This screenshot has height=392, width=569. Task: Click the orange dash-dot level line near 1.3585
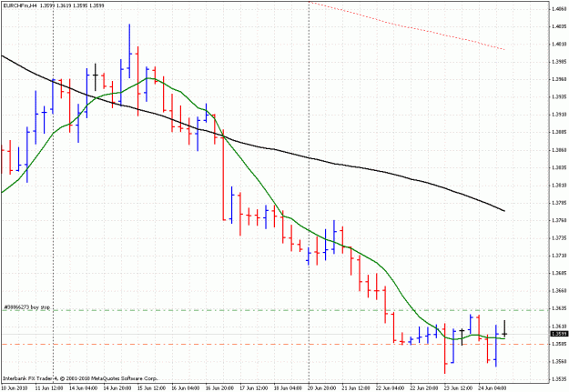tap(276, 344)
